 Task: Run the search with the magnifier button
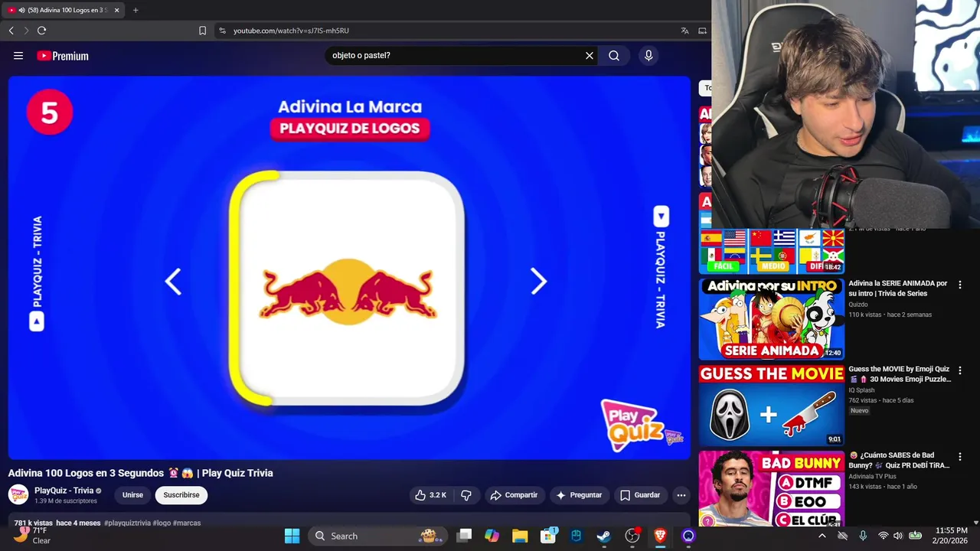pyautogui.click(x=614, y=56)
